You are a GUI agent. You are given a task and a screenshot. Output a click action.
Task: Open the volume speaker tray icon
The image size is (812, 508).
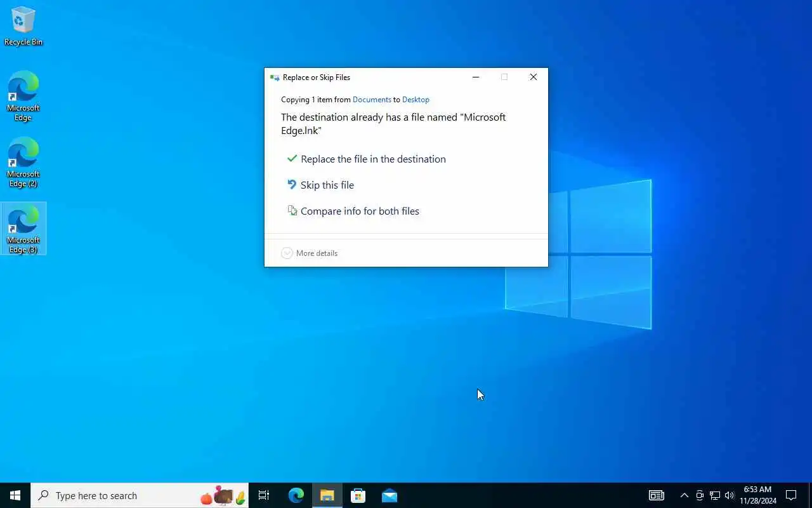[x=729, y=495]
